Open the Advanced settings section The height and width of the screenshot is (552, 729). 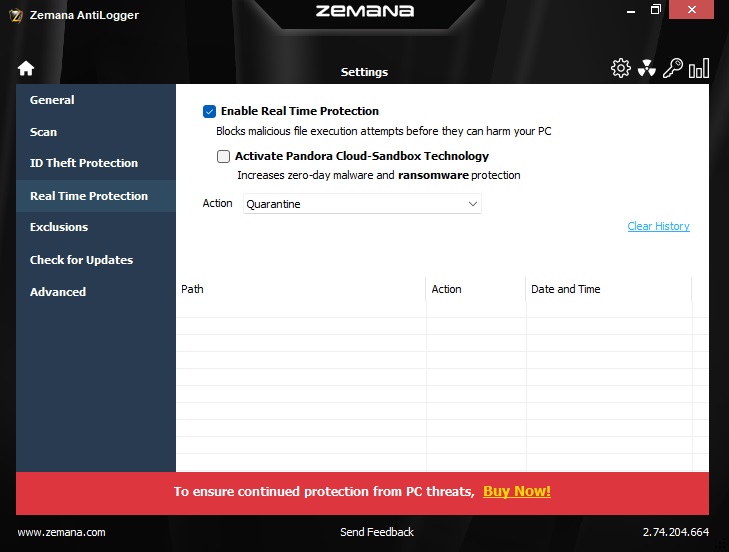pyautogui.click(x=58, y=292)
